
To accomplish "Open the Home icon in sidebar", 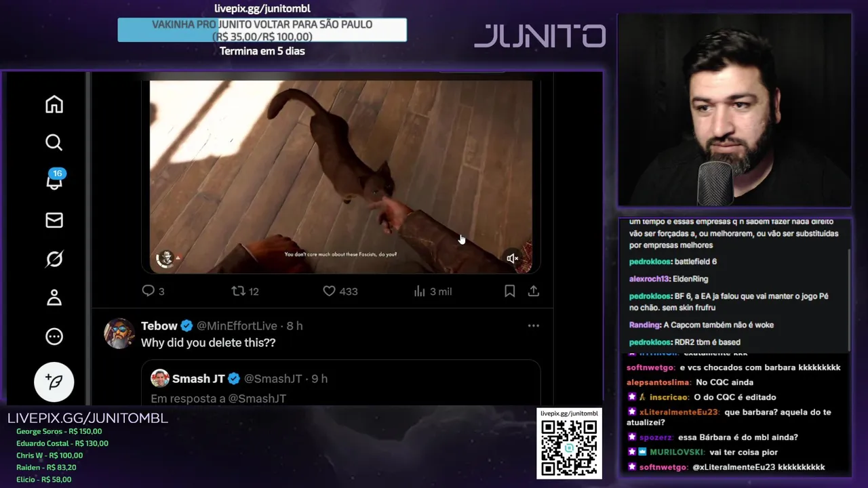I will coord(54,104).
